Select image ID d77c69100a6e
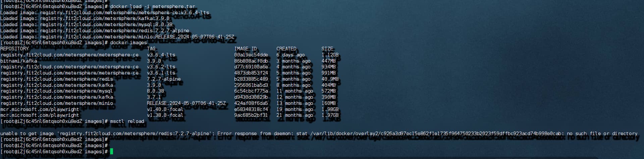The width and height of the screenshot is (644, 159). [251, 67]
